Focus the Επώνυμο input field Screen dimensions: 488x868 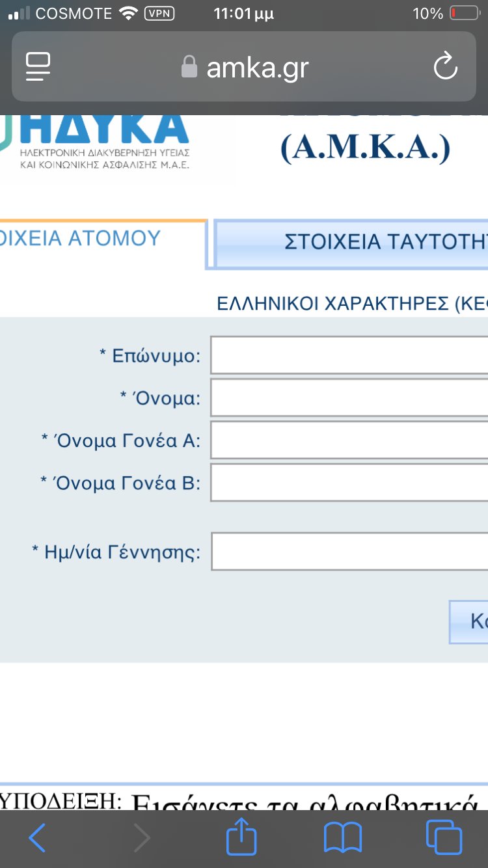pos(349,355)
